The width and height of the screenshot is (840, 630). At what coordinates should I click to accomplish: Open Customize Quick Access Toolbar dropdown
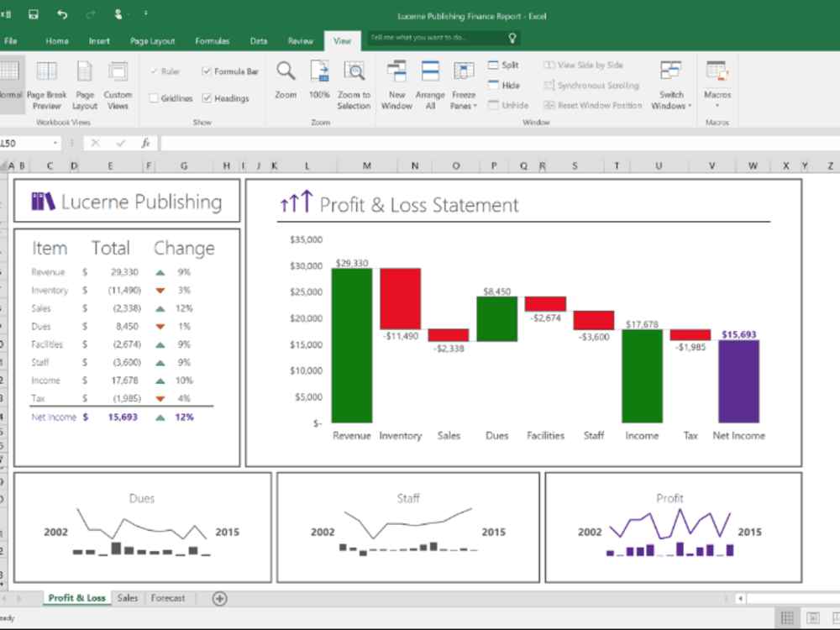pyautogui.click(x=145, y=13)
